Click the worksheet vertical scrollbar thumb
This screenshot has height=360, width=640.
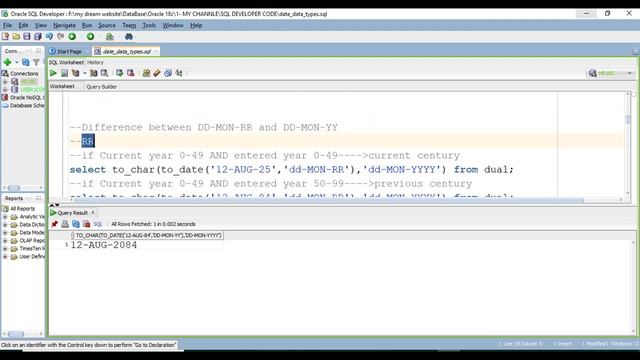pyautogui.click(x=628, y=120)
